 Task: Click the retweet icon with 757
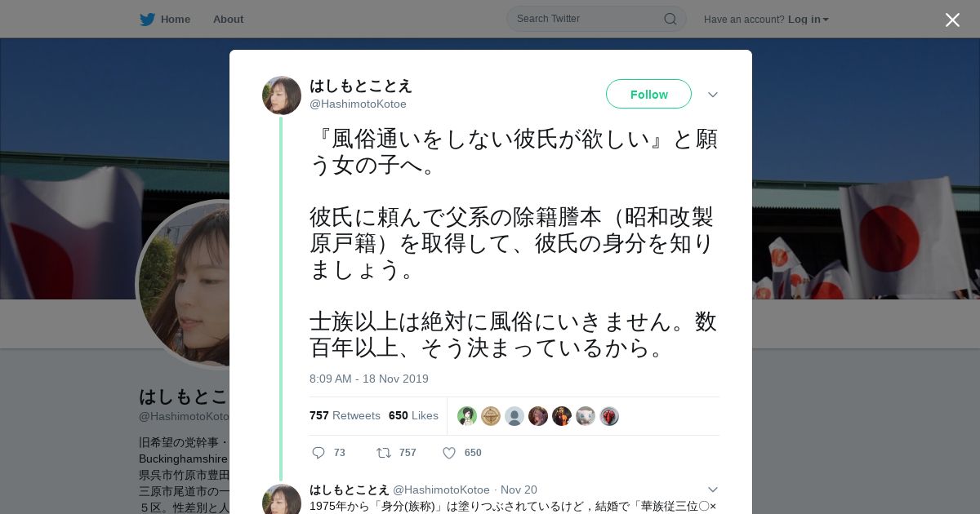383,453
